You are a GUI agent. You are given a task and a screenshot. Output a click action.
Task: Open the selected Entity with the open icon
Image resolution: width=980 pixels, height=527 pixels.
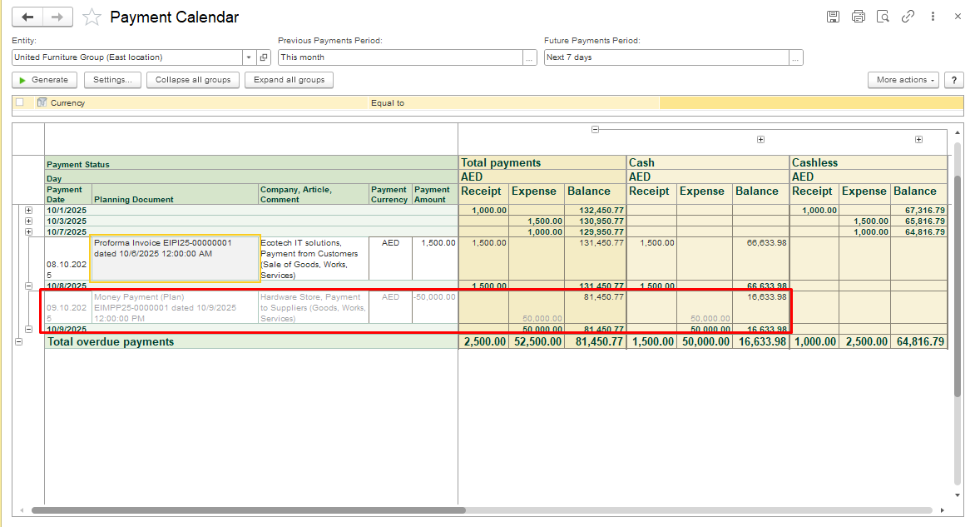[264, 57]
